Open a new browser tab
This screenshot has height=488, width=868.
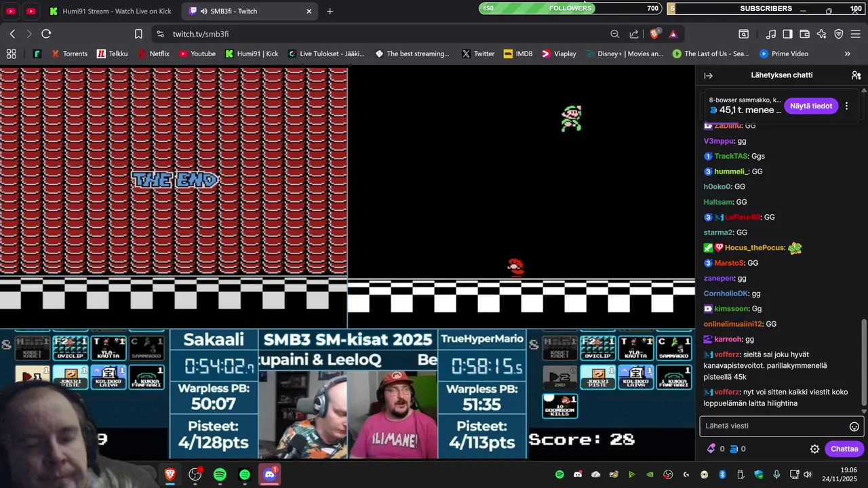[330, 11]
